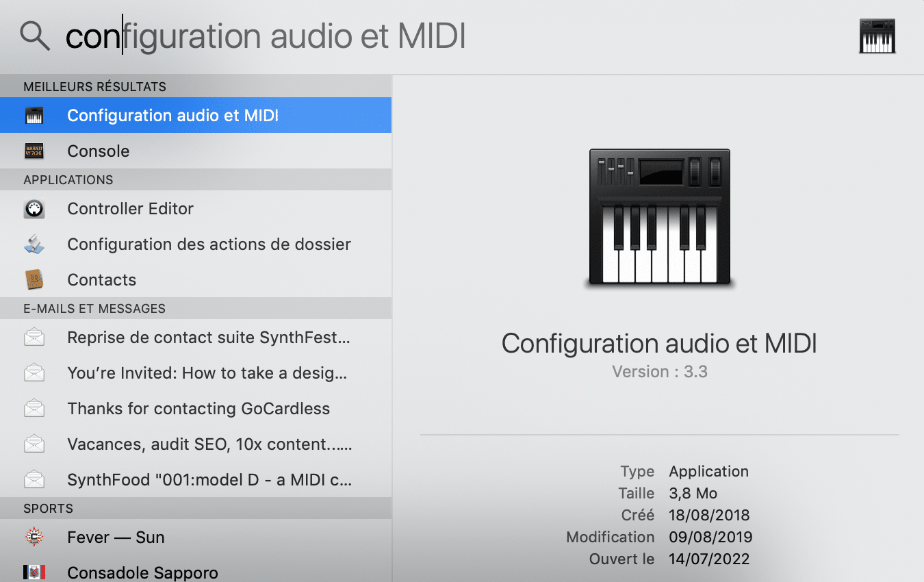Click the Fever team logo icon
Image resolution: width=924 pixels, height=582 pixels.
click(34, 537)
